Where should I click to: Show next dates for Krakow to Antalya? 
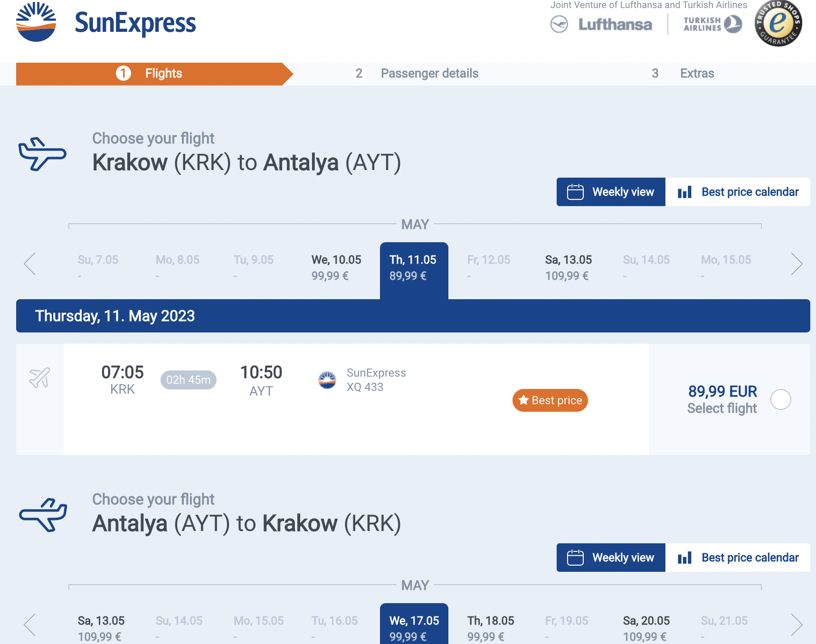click(x=797, y=264)
